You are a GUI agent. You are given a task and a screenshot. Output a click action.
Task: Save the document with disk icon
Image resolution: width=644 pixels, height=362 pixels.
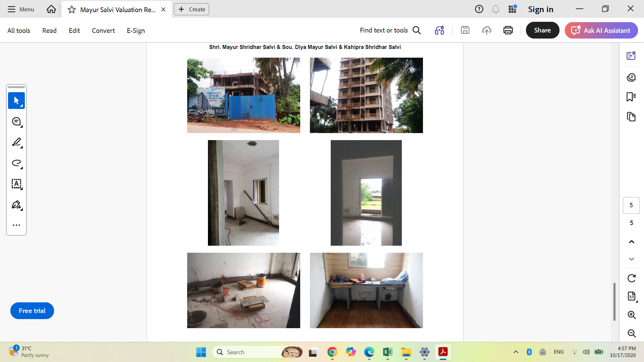coord(465,31)
